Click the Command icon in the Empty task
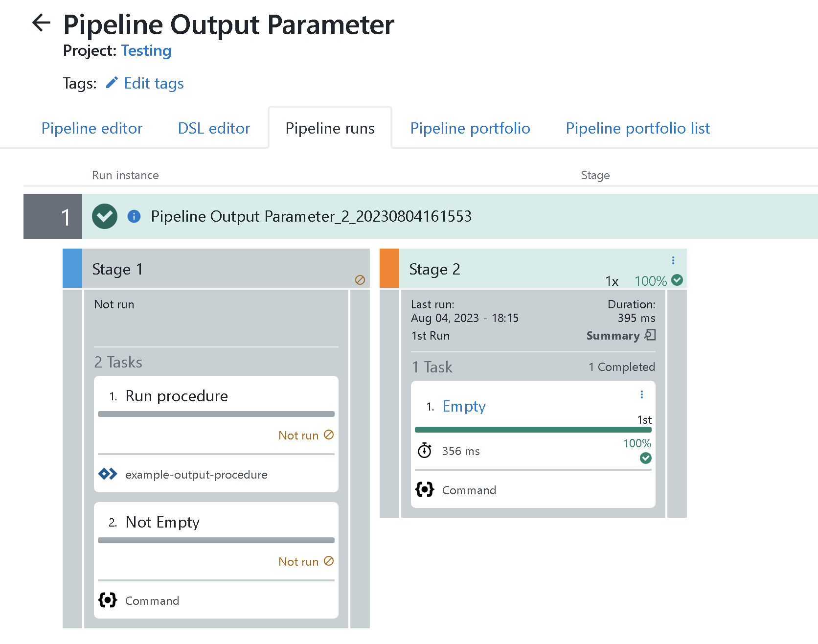The image size is (818, 644). click(x=425, y=489)
